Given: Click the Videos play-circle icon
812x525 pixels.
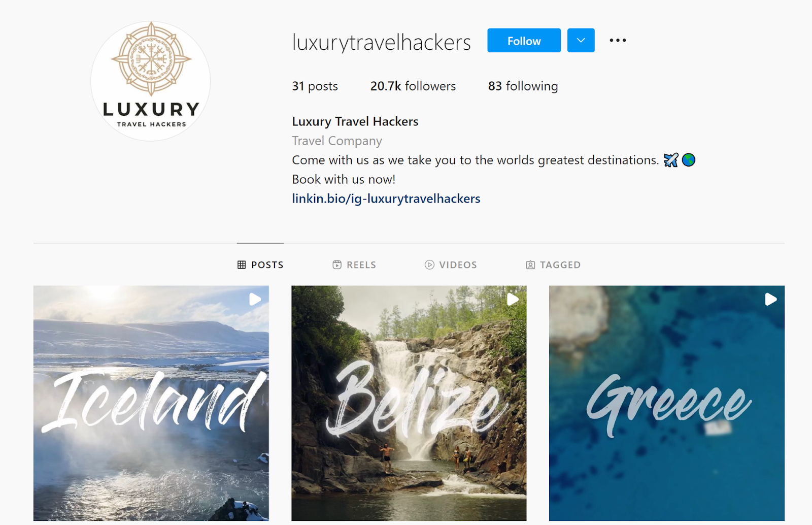Looking at the screenshot, I should point(429,265).
